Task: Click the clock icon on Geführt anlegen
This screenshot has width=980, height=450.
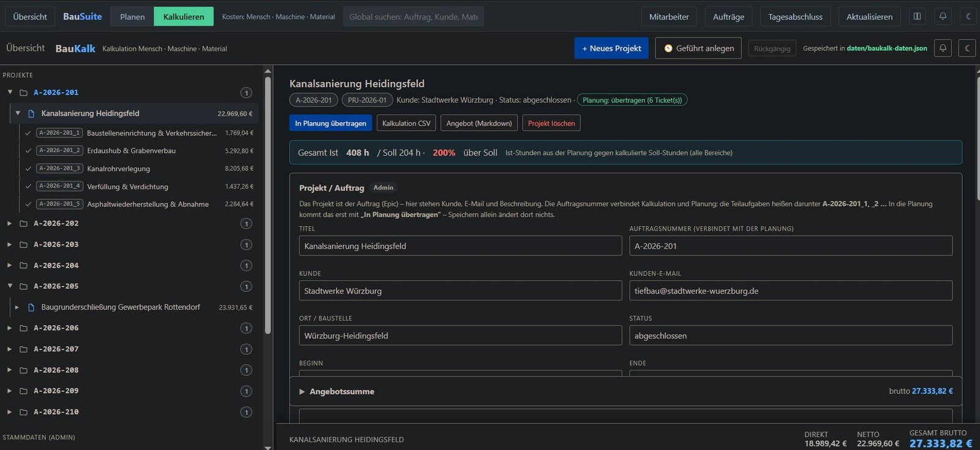Action: (x=668, y=48)
